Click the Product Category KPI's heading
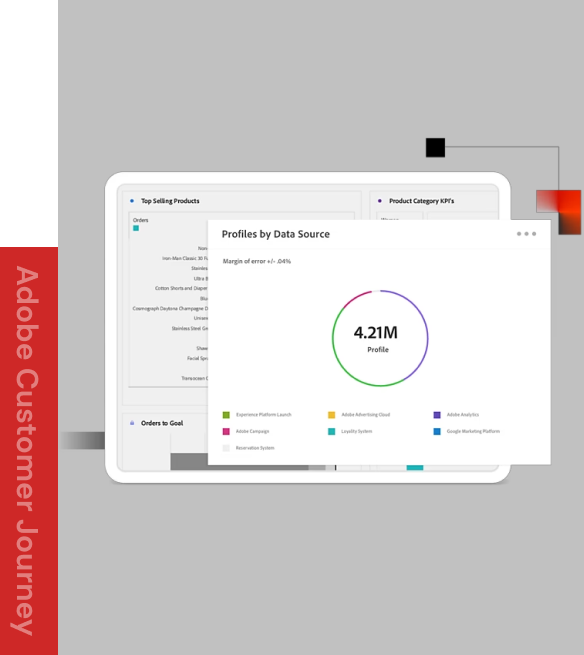 click(x=421, y=201)
